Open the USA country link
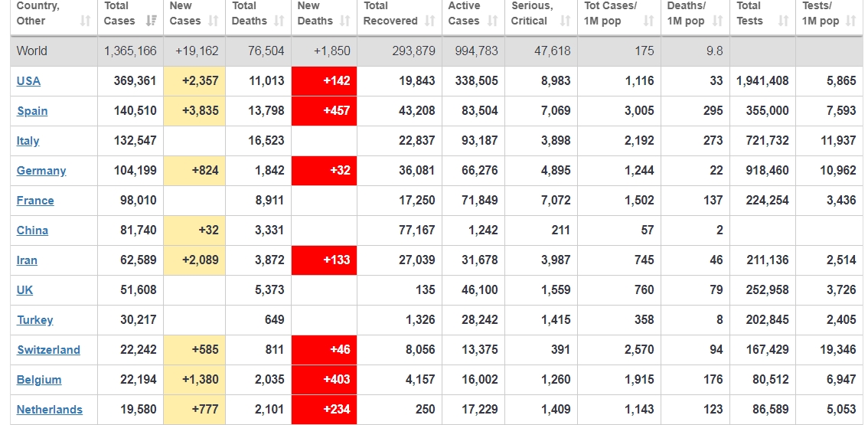This screenshot has height=425, width=868. 28,81
